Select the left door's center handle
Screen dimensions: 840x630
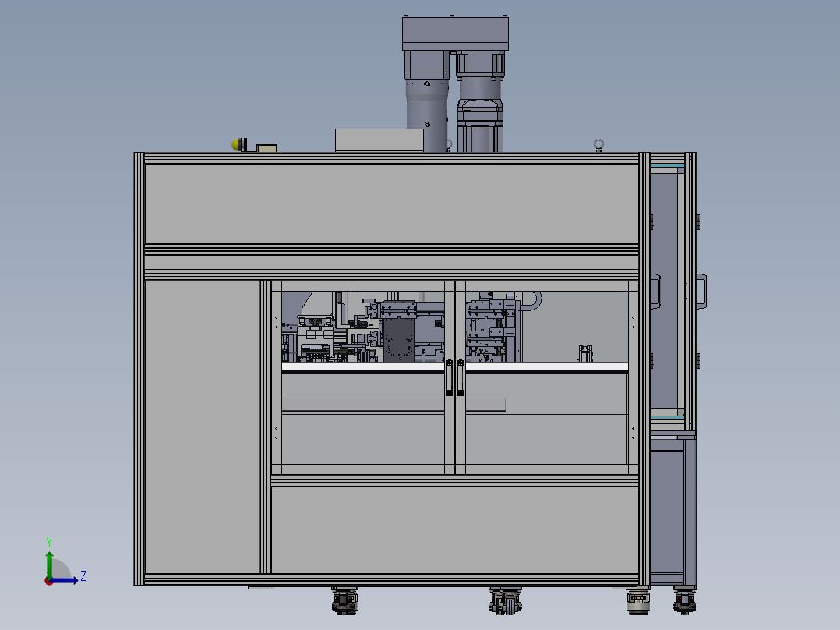tap(449, 378)
